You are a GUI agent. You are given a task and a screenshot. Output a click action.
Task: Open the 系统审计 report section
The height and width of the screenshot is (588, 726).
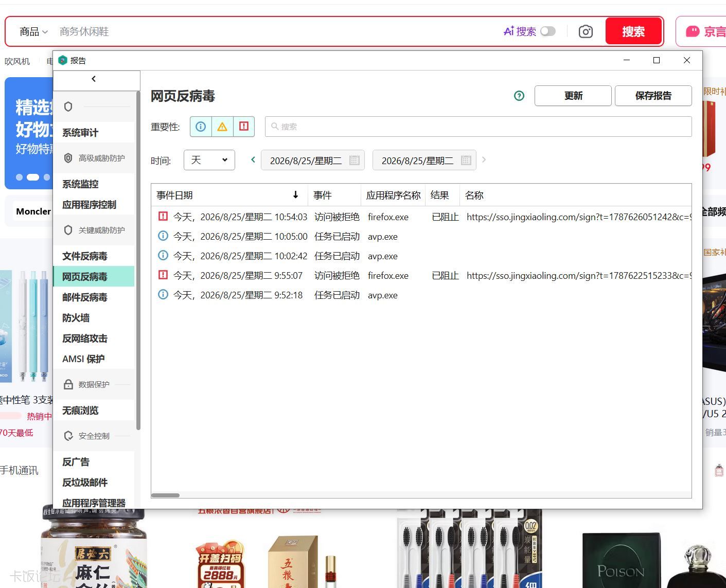[94, 133]
